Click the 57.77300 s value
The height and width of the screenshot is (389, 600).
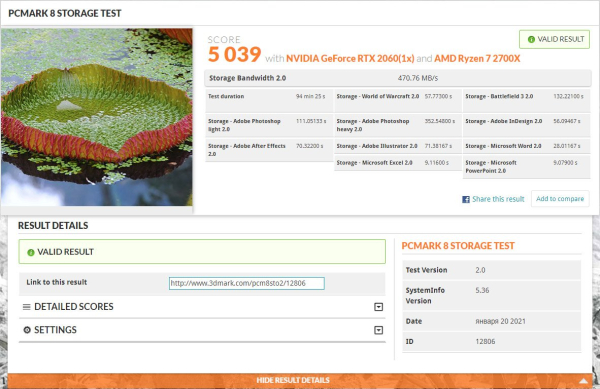438,96
